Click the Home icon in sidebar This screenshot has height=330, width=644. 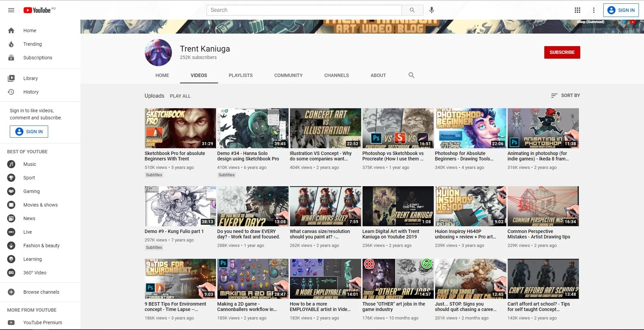pos(11,31)
